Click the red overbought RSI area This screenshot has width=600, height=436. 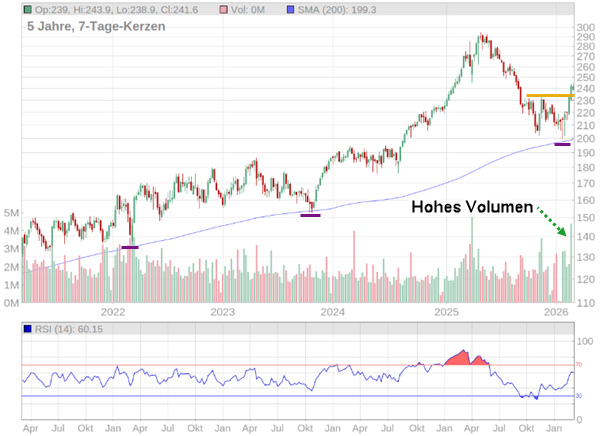[462, 358]
